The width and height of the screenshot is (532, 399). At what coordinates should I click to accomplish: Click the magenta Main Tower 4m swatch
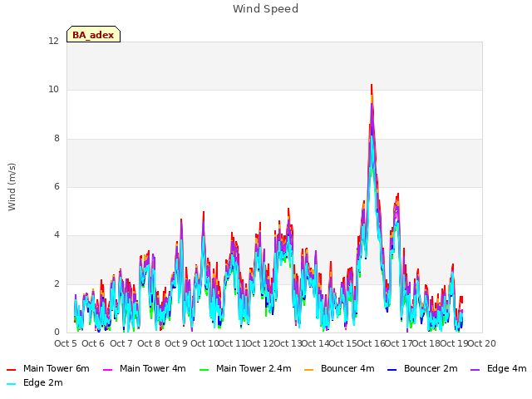pos(107,369)
